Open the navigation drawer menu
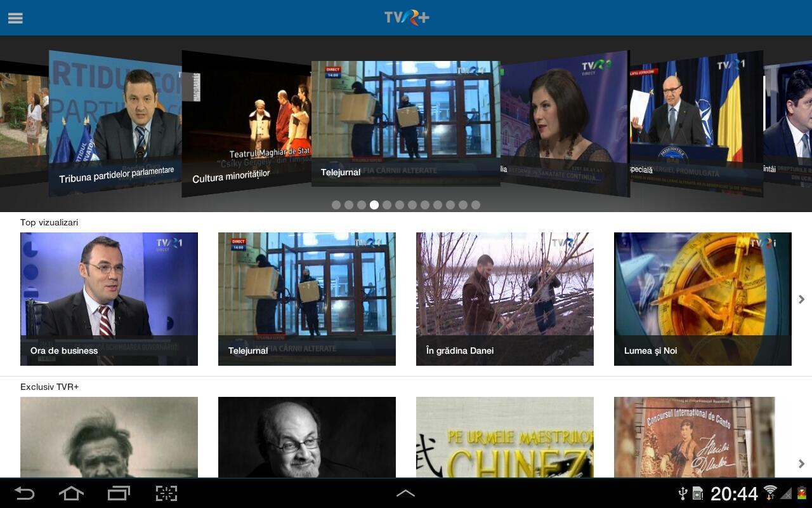The width and height of the screenshot is (812, 508). [15, 18]
